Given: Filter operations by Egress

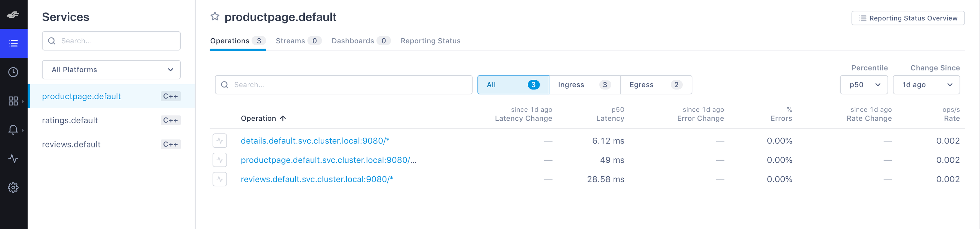Looking at the screenshot, I should 655,85.
